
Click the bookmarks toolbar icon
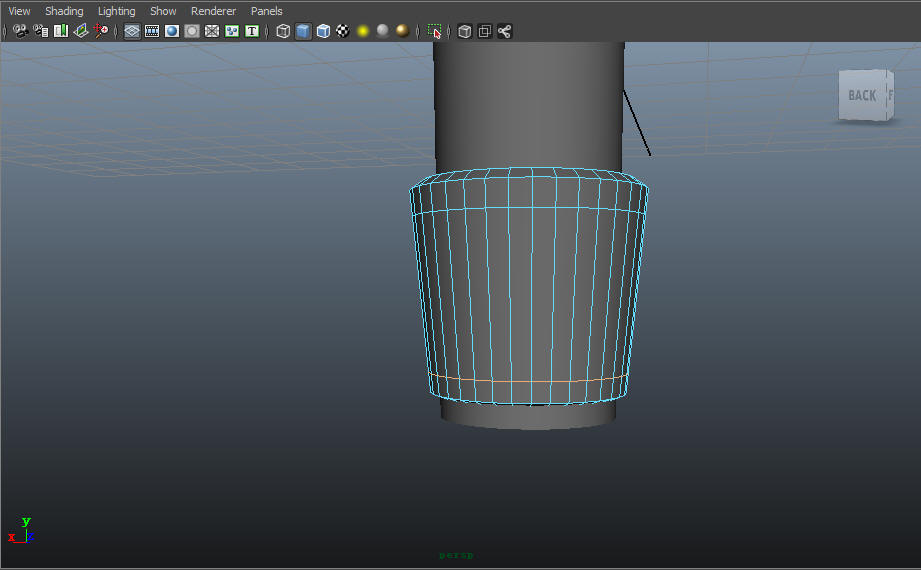click(x=60, y=31)
